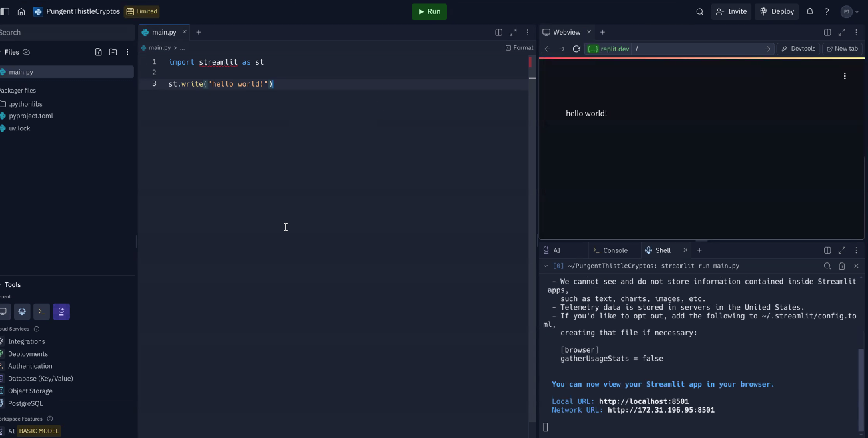Search within the shell output
The height and width of the screenshot is (438, 868).
pos(827,266)
